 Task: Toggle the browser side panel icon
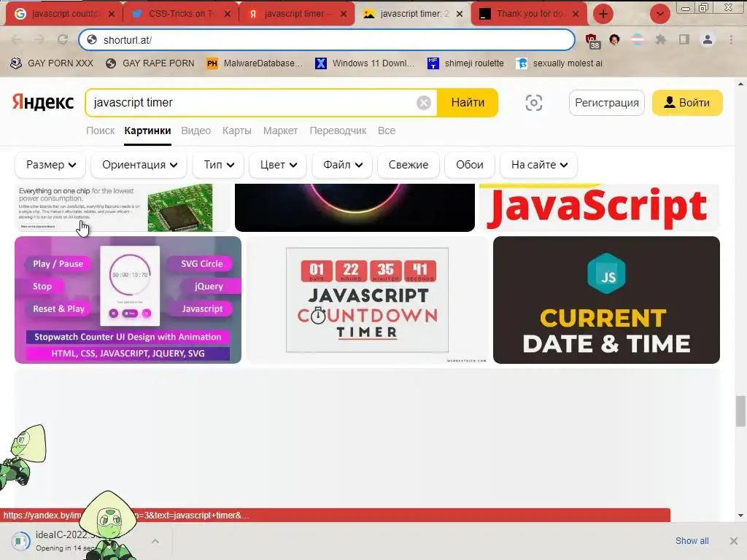[684, 39]
